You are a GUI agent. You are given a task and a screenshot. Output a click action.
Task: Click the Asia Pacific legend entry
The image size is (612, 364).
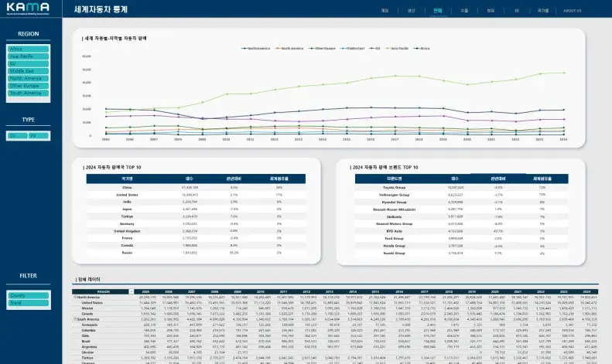(x=397, y=49)
